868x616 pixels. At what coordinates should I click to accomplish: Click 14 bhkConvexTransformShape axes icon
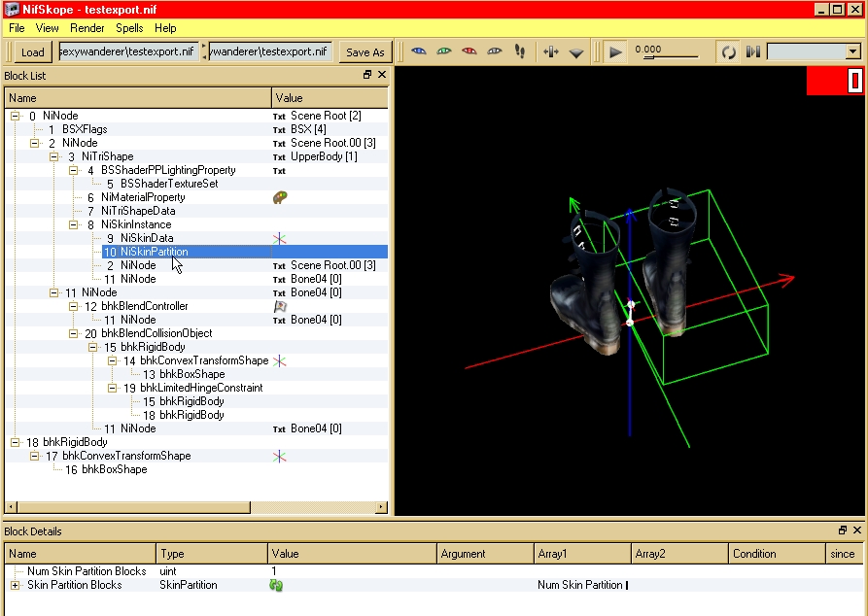click(x=280, y=360)
